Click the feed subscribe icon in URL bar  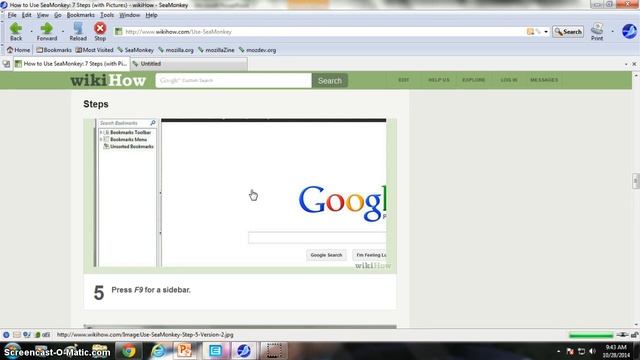coord(530,31)
